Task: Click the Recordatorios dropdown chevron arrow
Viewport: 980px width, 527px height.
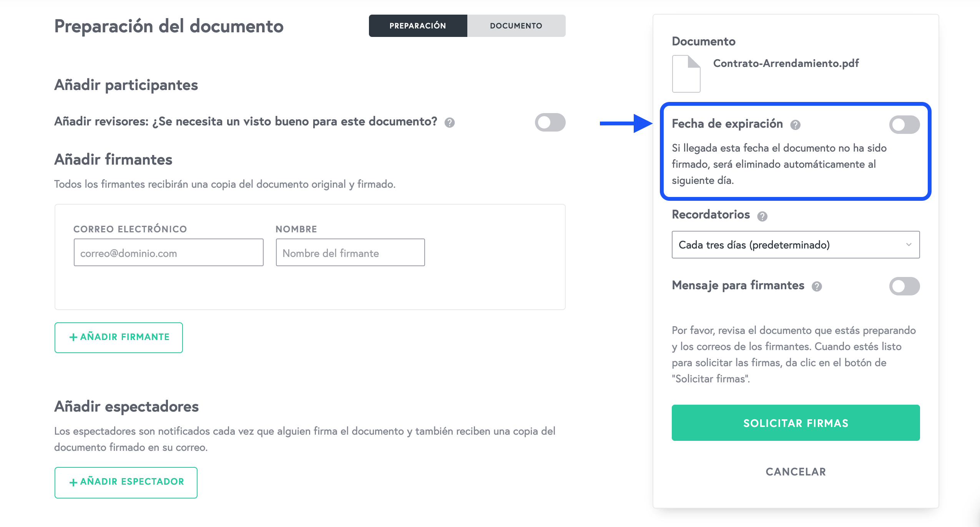Action: (x=909, y=245)
